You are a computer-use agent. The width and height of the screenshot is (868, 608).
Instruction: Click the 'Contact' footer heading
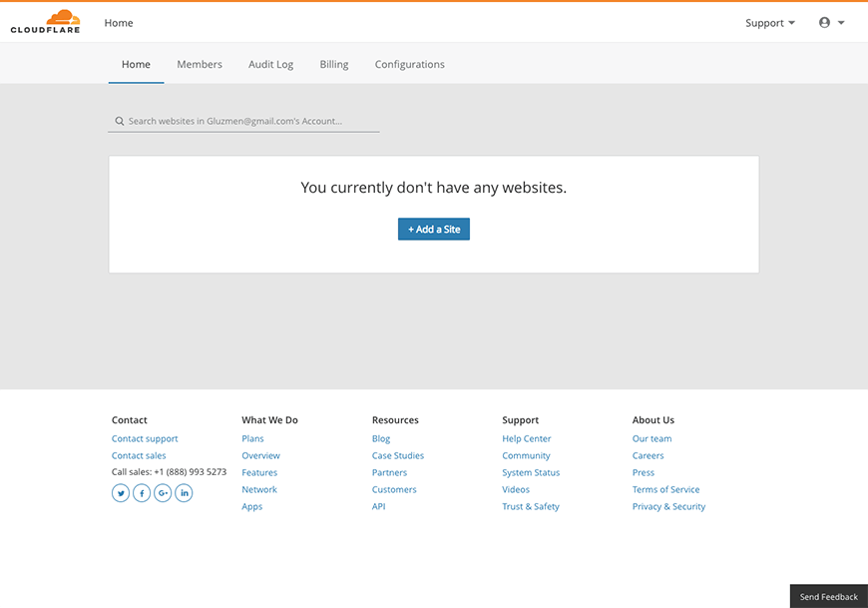[x=130, y=420]
